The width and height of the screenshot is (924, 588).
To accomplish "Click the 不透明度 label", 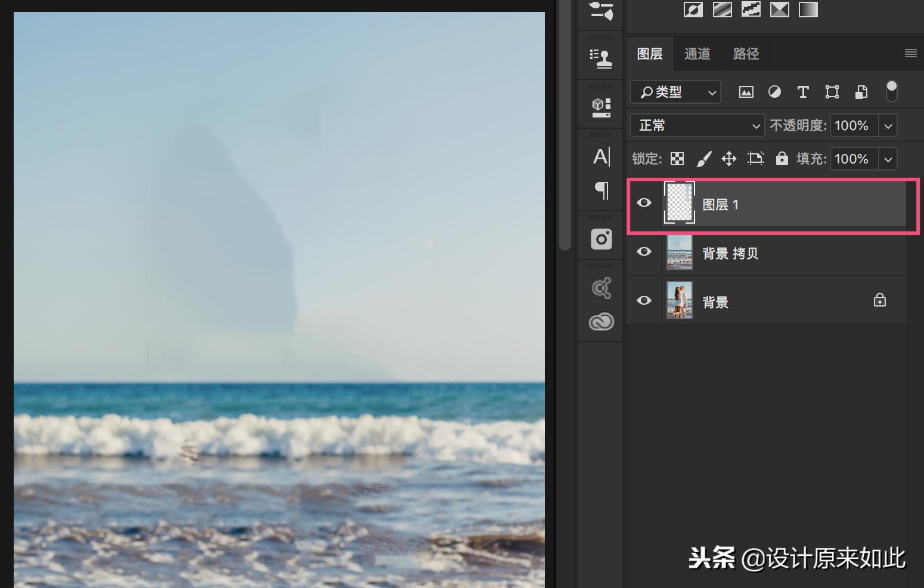I will point(798,125).
